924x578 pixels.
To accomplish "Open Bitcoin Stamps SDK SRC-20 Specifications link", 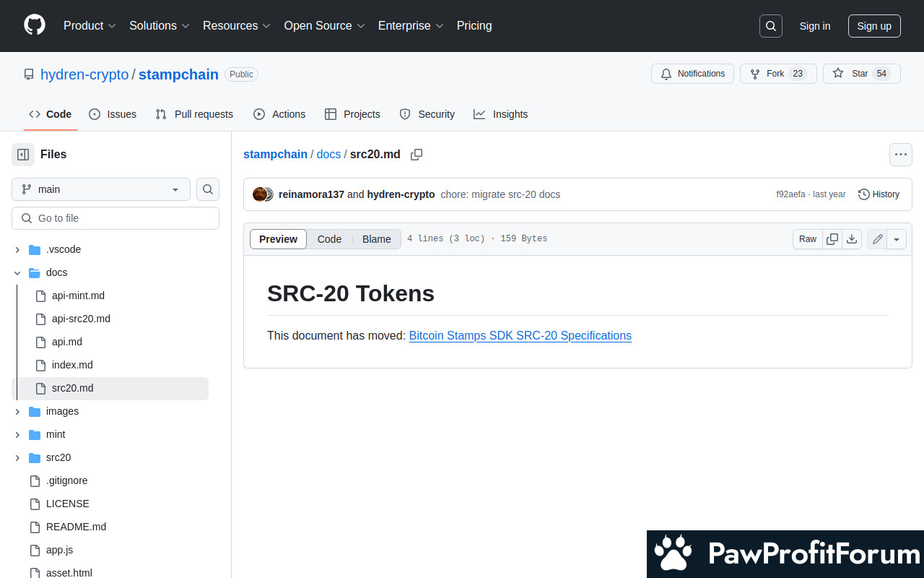I will 520,335.
